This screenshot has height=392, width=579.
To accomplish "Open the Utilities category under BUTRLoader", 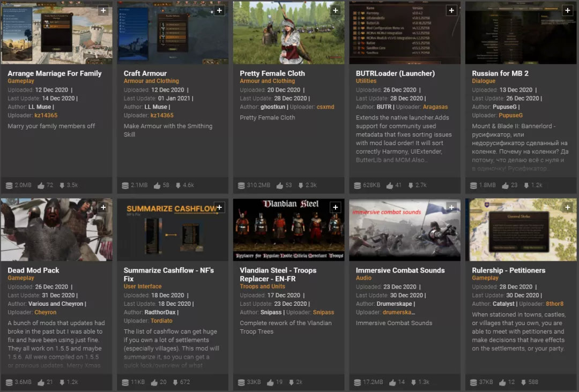I will (x=366, y=81).
